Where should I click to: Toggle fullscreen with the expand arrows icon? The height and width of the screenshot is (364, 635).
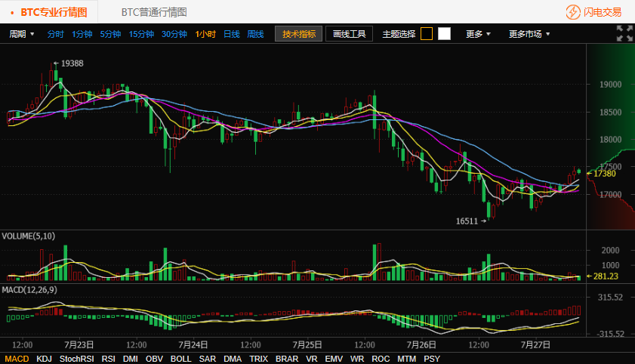(x=624, y=33)
